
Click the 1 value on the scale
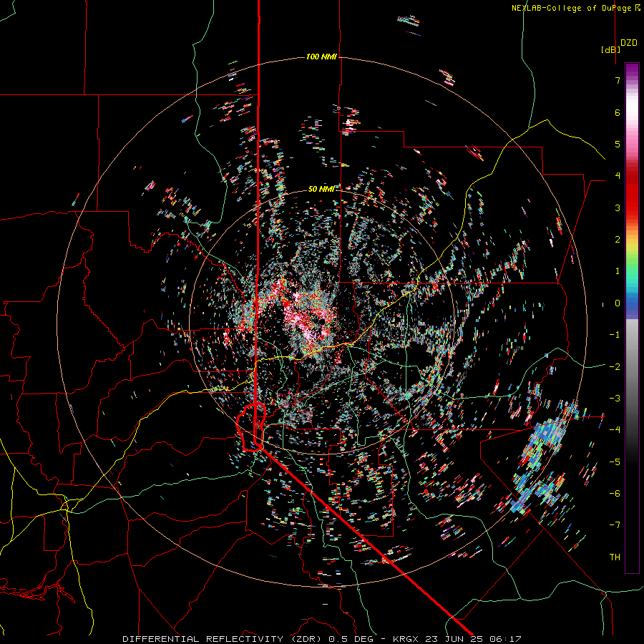(x=618, y=271)
